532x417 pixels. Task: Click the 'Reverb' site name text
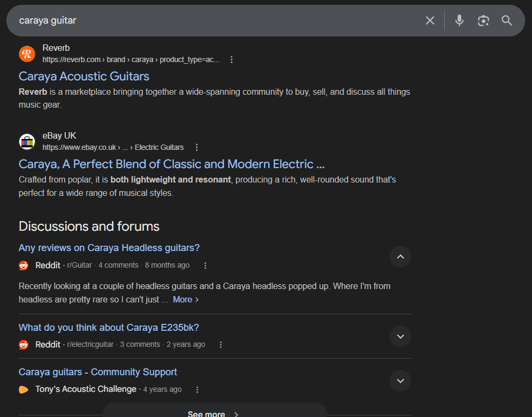tap(56, 48)
